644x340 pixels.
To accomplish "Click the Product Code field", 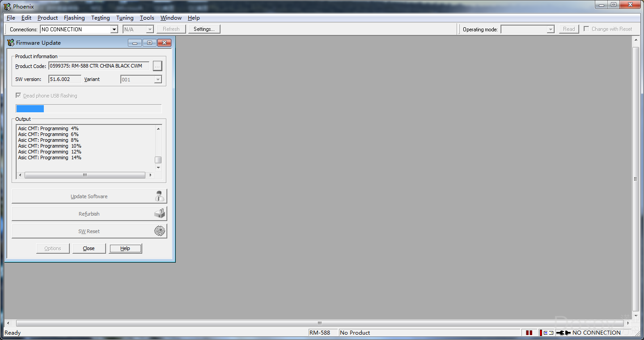I will point(99,66).
